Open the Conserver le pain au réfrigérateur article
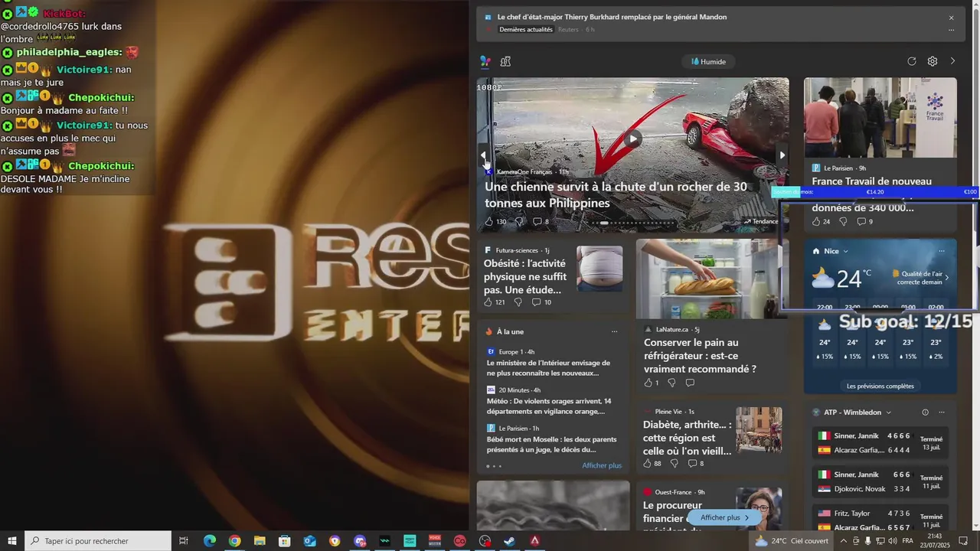 700,356
